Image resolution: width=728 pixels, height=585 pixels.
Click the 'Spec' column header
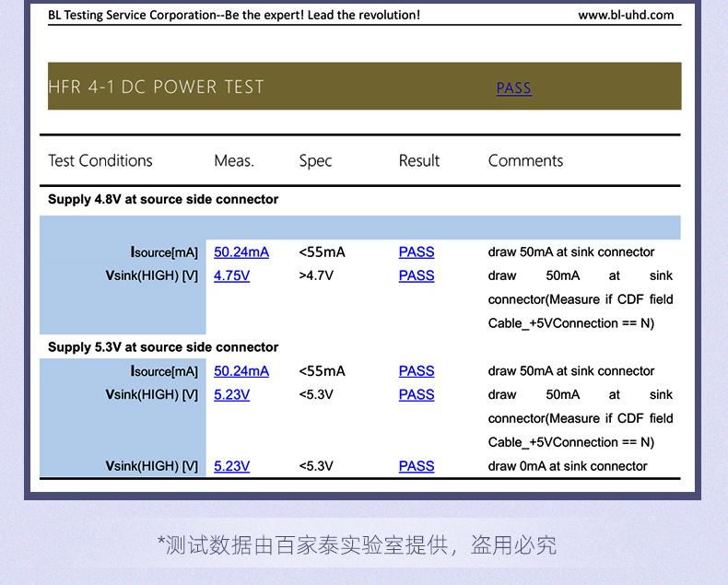pos(315,161)
